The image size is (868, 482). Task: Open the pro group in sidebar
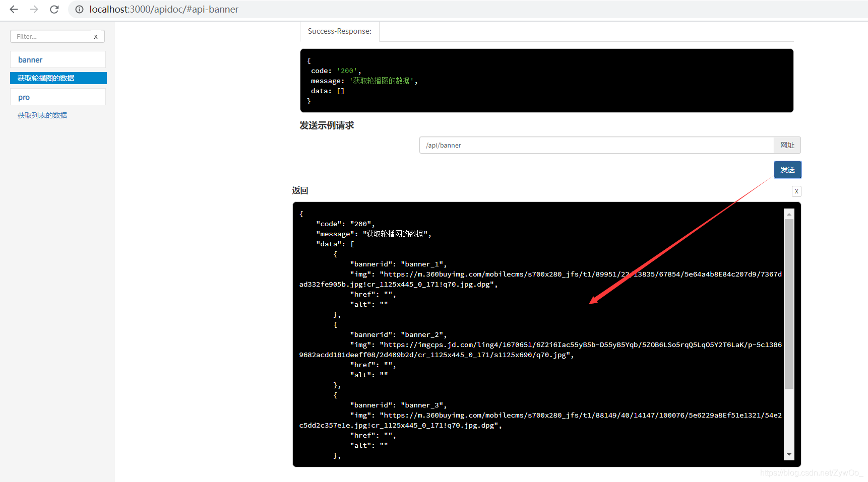(x=58, y=97)
